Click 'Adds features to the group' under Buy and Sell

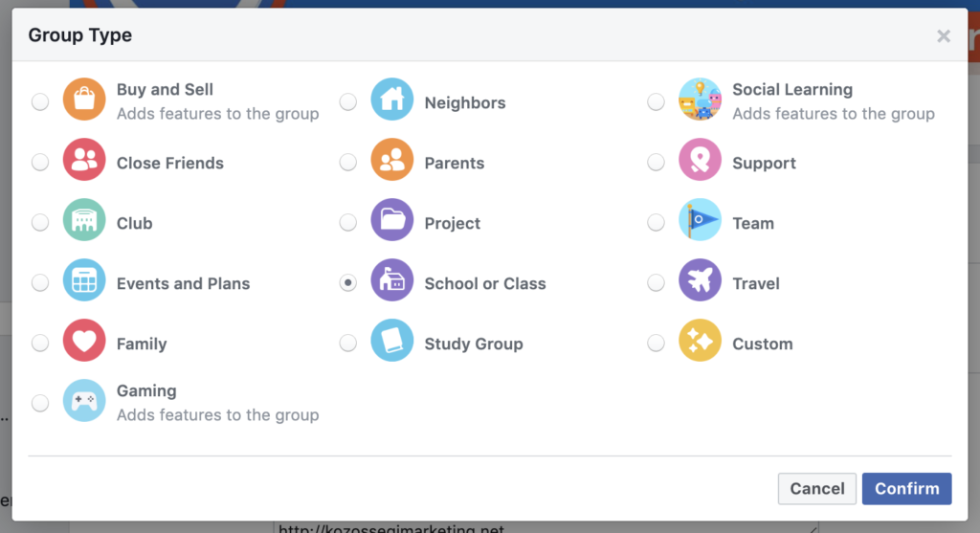[218, 114]
